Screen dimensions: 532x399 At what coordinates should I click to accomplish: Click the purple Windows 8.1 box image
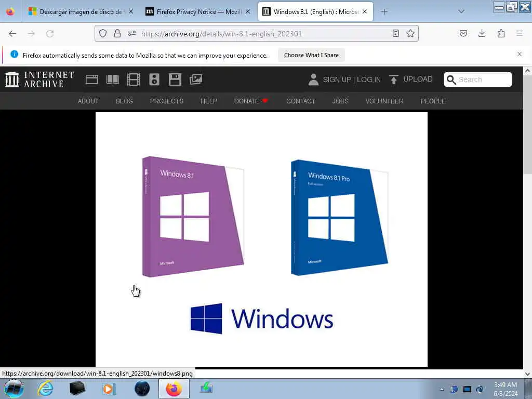click(193, 217)
